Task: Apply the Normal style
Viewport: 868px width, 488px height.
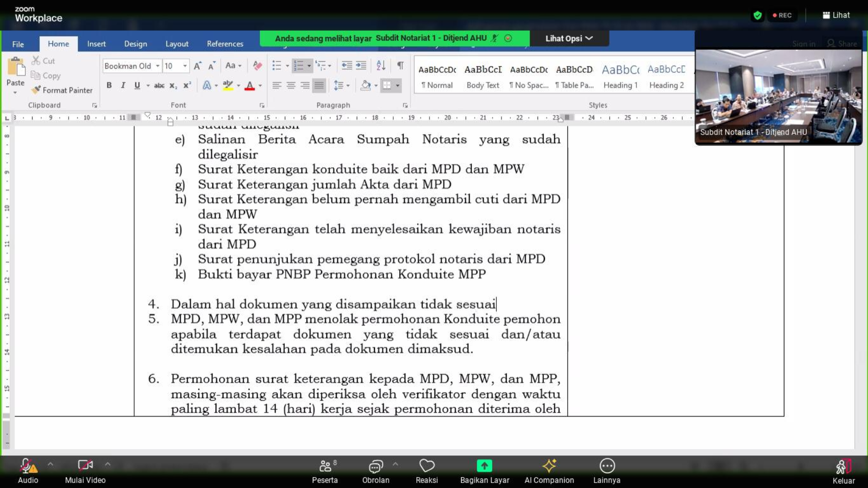Action: pos(437,76)
